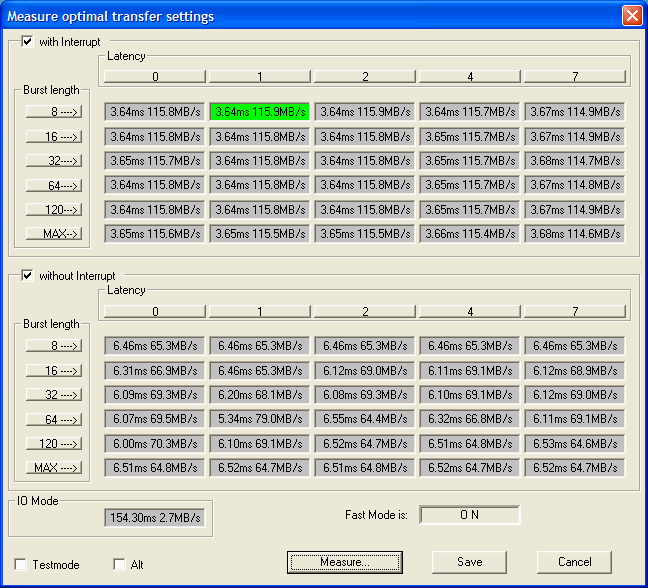
Task: Close the dialog with the X button
Action: [631, 16]
